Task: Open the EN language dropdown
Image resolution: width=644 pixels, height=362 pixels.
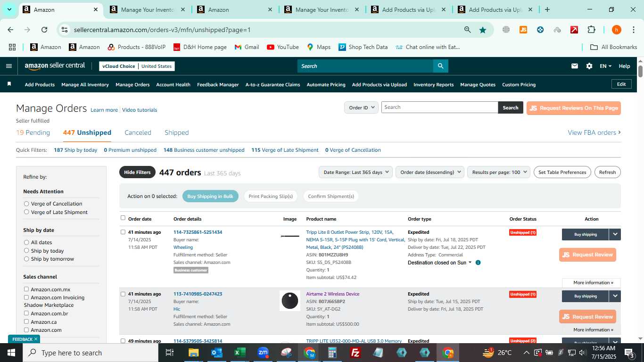Action: 605,66
